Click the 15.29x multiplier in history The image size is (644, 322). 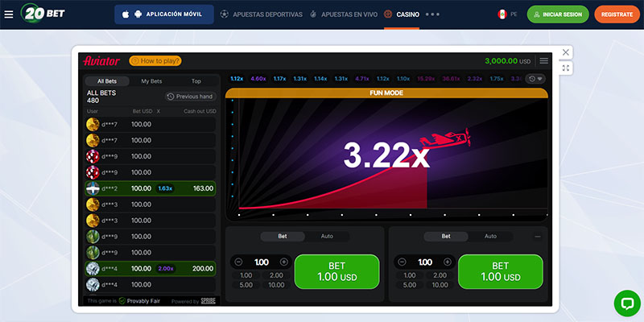(x=426, y=78)
